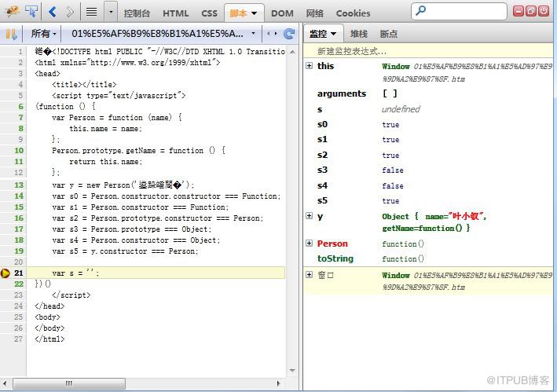Screen dimensions: 557x392
Task: Open the command list lines icon
Action: 91,12
